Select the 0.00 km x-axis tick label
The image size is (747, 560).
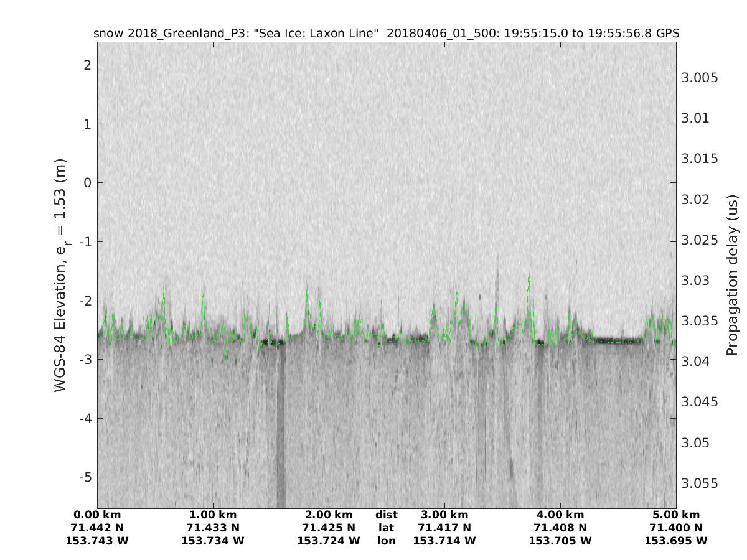97,515
